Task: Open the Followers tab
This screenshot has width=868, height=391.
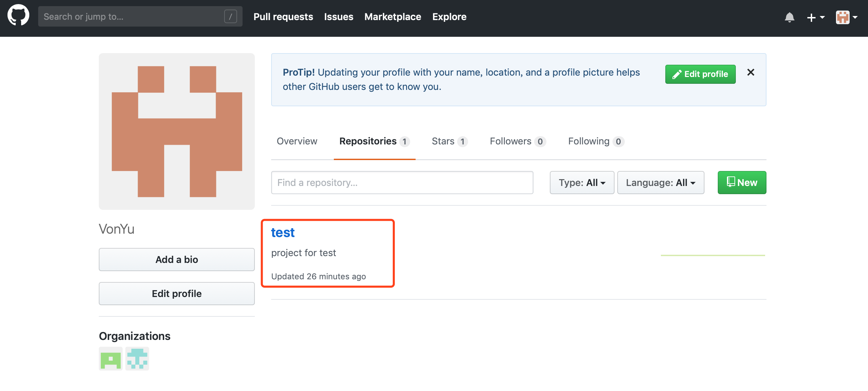Action: (517, 141)
